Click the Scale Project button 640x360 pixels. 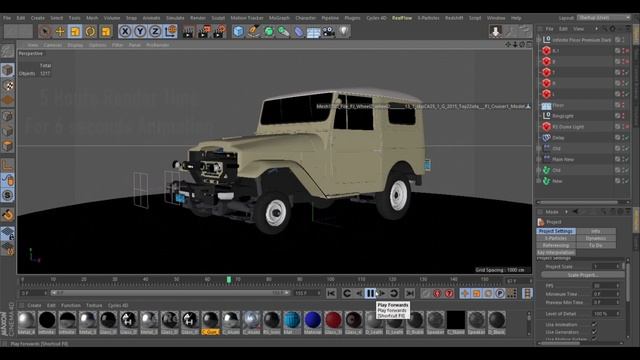click(582, 275)
